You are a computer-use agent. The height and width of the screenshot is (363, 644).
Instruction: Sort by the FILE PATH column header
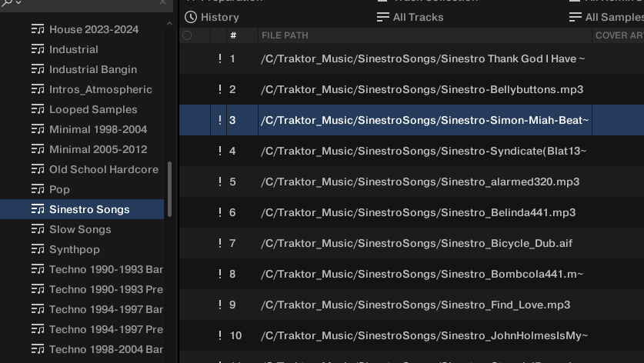click(x=425, y=35)
